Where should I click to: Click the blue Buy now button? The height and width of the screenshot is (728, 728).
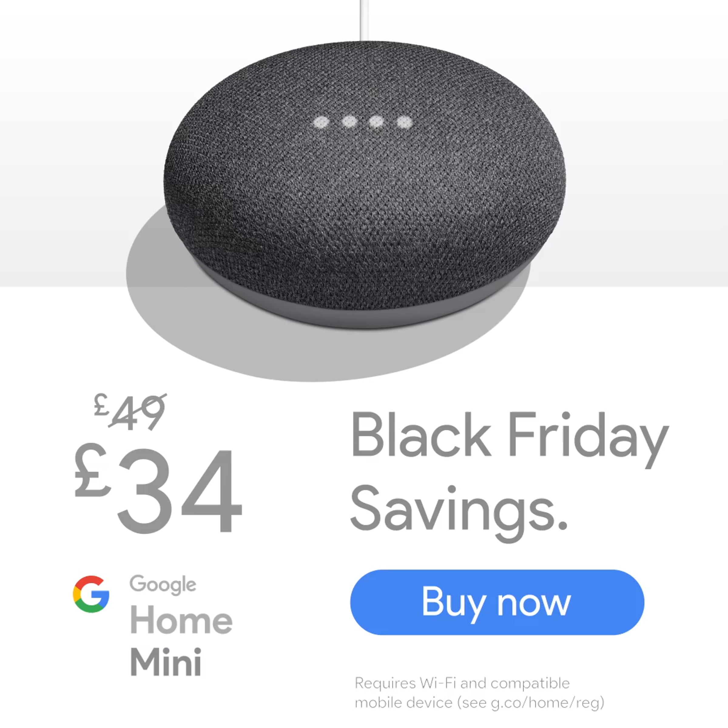(x=497, y=602)
